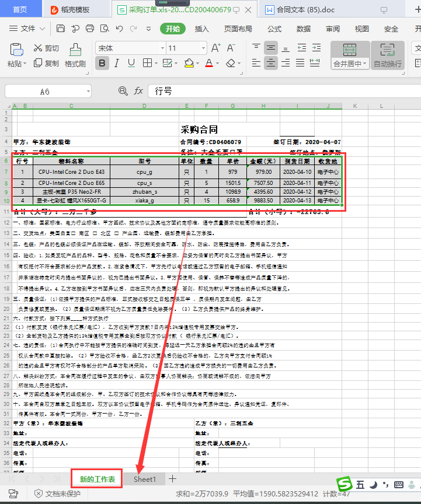Screen dimensions: 421x504
Task: Click the undo arrow icon
Action: [x=119, y=29]
